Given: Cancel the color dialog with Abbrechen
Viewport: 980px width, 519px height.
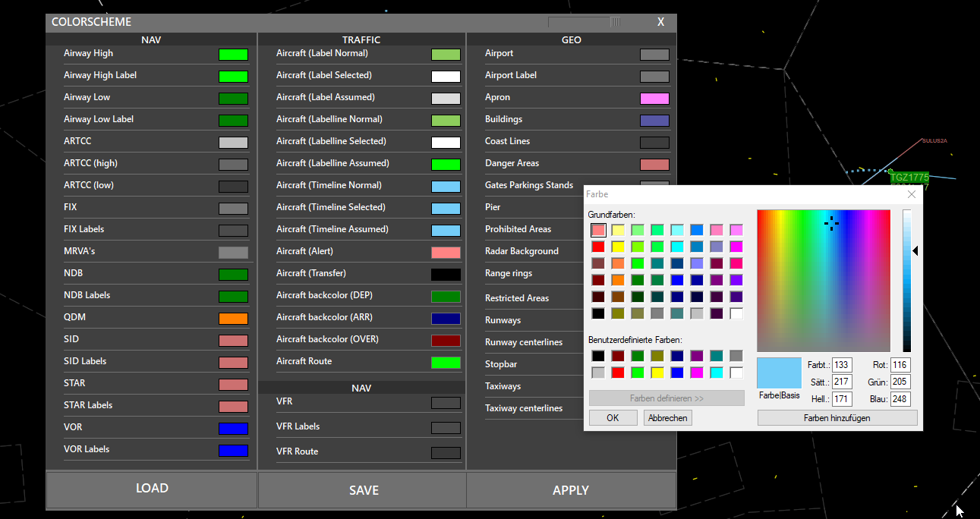Looking at the screenshot, I should point(668,418).
